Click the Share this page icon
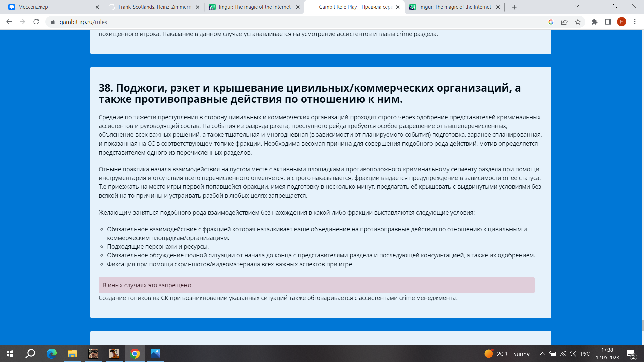644x362 pixels. 564,22
